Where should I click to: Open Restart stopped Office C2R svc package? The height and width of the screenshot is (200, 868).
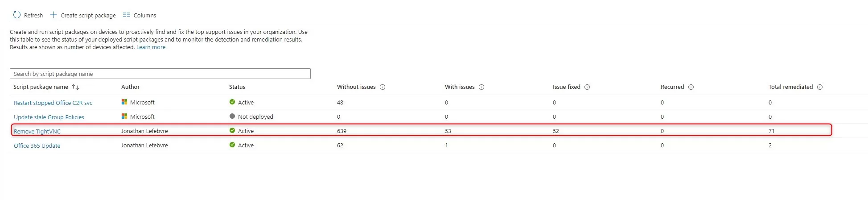point(53,103)
